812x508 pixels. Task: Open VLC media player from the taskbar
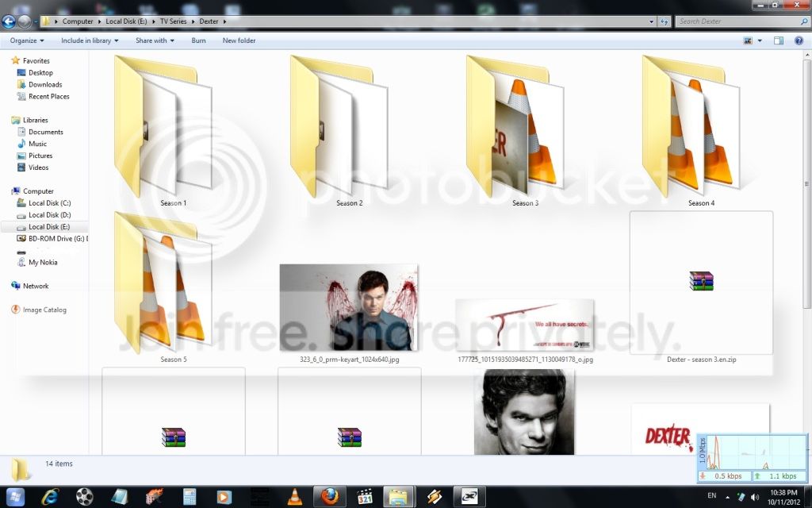pyautogui.click(x=295, y=497)
